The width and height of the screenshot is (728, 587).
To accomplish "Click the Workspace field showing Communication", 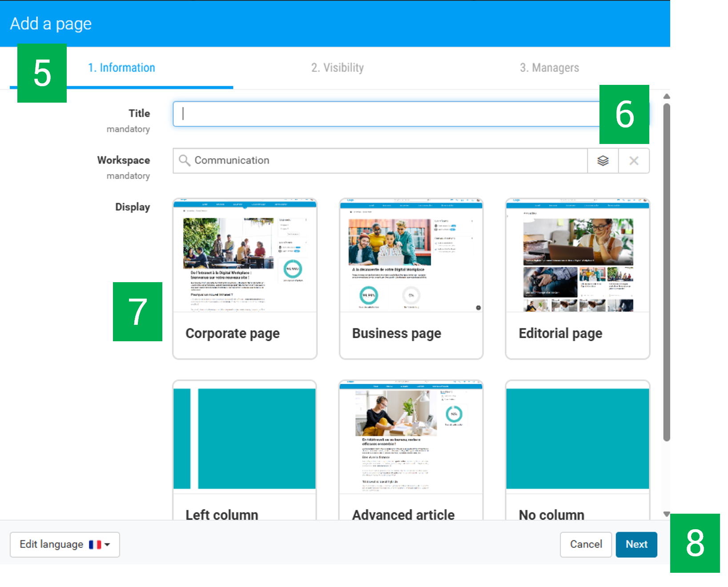I will point(380,161).
